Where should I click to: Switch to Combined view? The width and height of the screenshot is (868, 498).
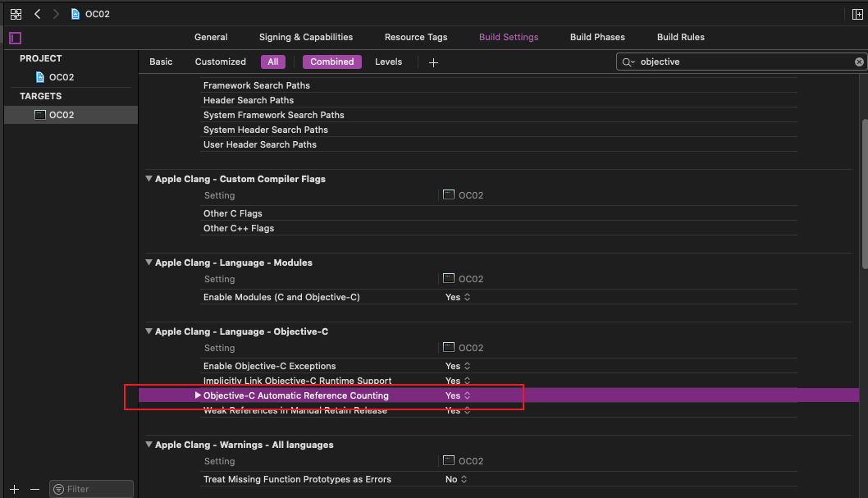point(332,62)
